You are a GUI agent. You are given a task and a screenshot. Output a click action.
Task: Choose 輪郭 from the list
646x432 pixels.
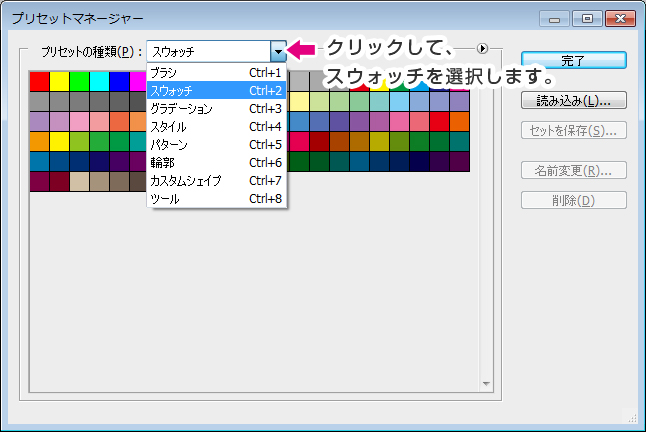(217, 163)
